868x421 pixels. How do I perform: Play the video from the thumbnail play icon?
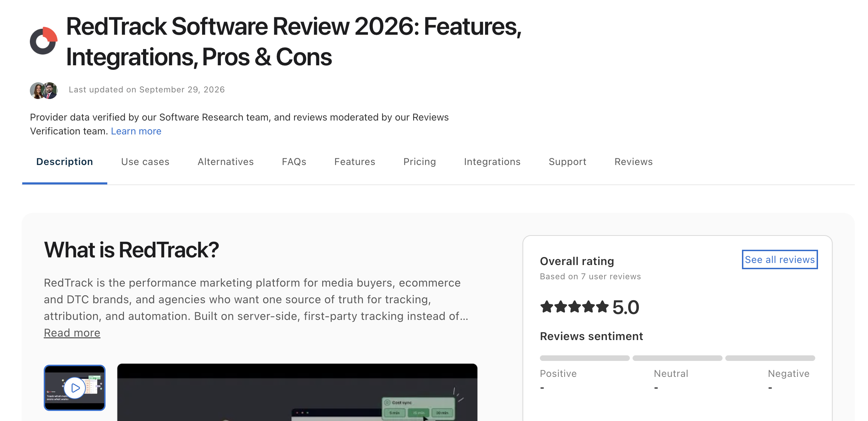click(x=75, y=388)
